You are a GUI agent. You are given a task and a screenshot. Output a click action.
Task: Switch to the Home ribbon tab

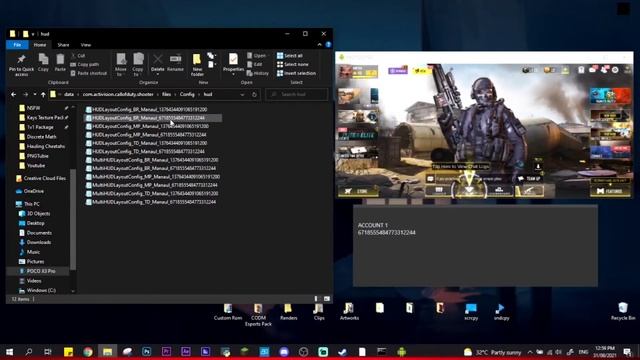40,44
